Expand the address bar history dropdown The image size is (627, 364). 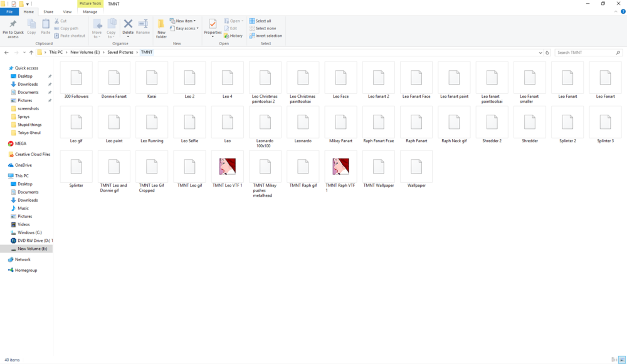point(540,53)
